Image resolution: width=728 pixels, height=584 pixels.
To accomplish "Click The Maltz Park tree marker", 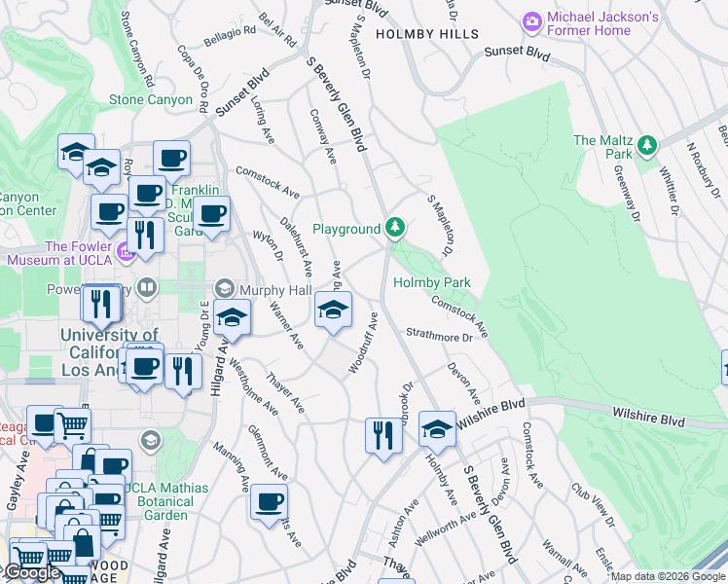I will tap(647, 146).
